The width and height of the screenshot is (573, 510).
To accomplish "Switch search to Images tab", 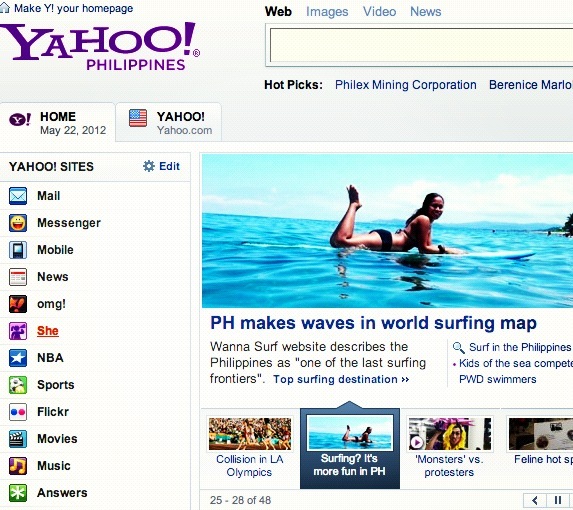I will [327, 12].
